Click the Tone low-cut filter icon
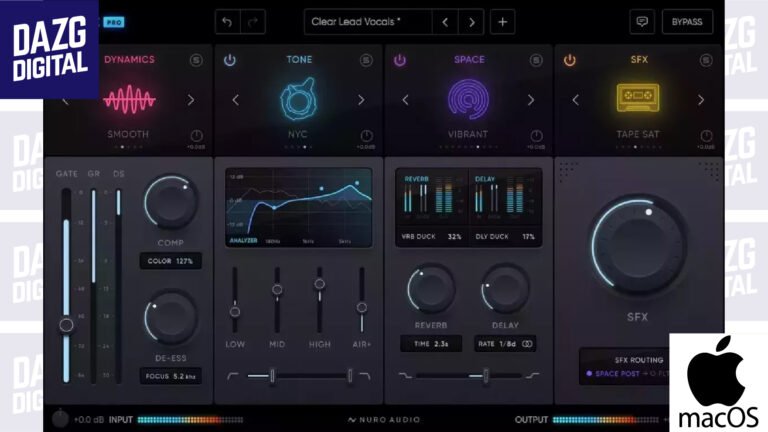This screenshot has height=432, width=768. 233,376
